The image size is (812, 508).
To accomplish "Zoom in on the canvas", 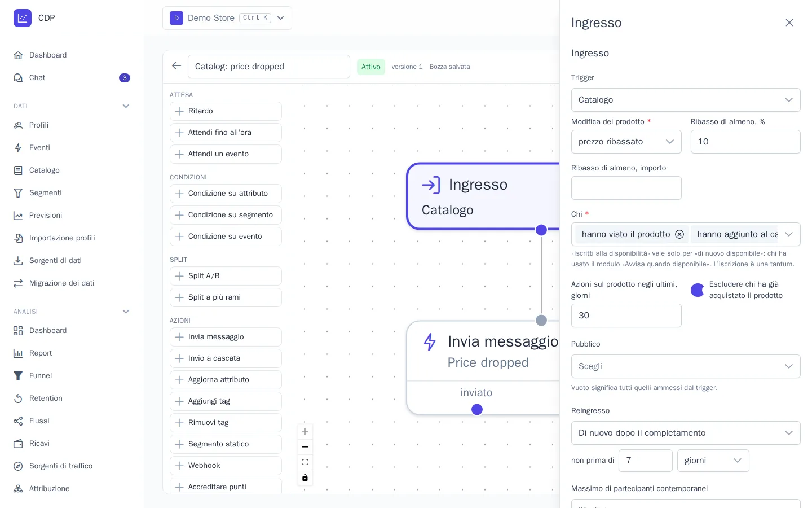I will click(305, 432).
